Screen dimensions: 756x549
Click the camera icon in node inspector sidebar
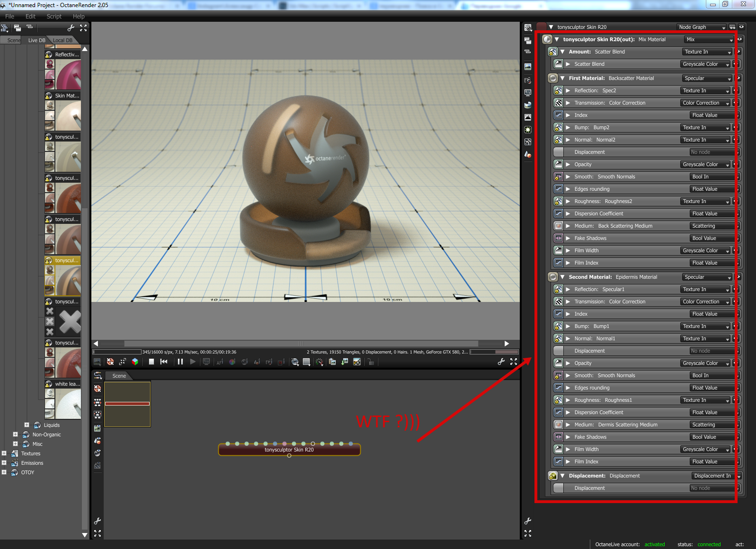(528, 80)
